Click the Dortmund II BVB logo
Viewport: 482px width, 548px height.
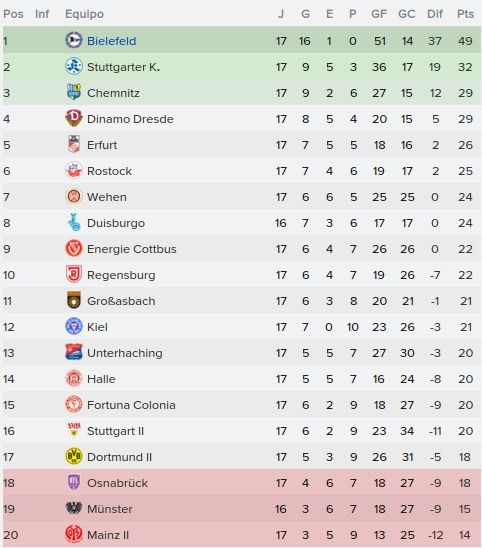click(74, 456)
